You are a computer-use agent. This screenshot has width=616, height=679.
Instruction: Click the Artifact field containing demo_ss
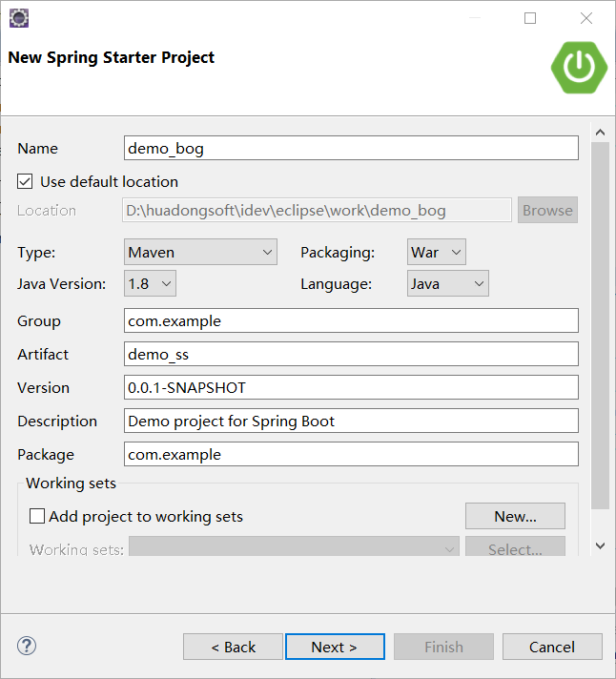pos(351,354)
